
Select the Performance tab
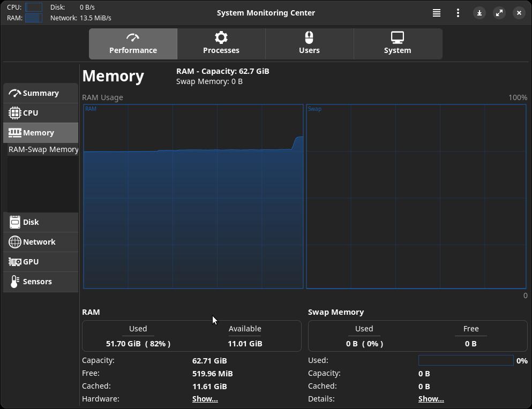[133, 44]
